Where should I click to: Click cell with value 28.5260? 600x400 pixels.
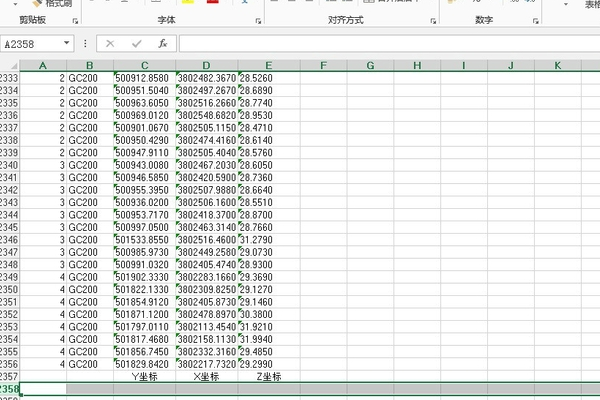[x=269, y=78]
